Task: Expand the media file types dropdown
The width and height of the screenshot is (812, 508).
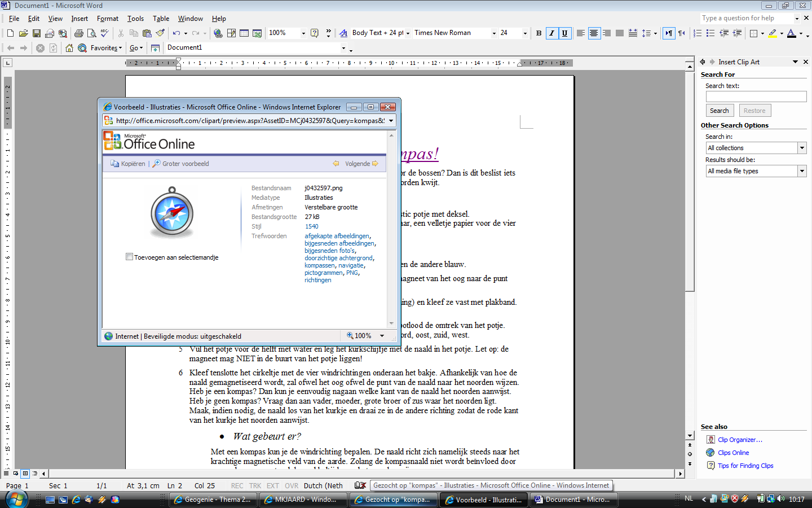Action: click(802, 171)
